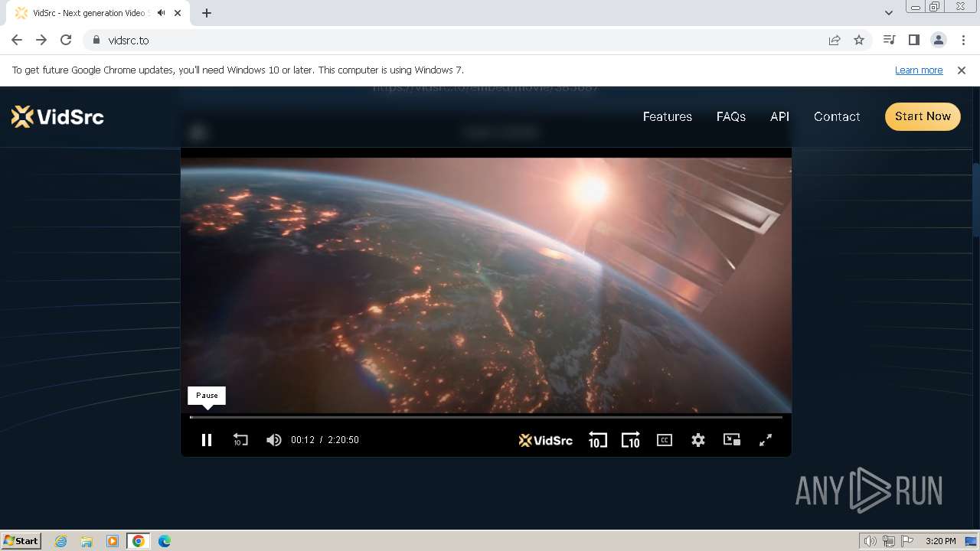Mute tab via the tab's audio speaker icon
This screenshot has height=551, width=980.
[162, 13]
